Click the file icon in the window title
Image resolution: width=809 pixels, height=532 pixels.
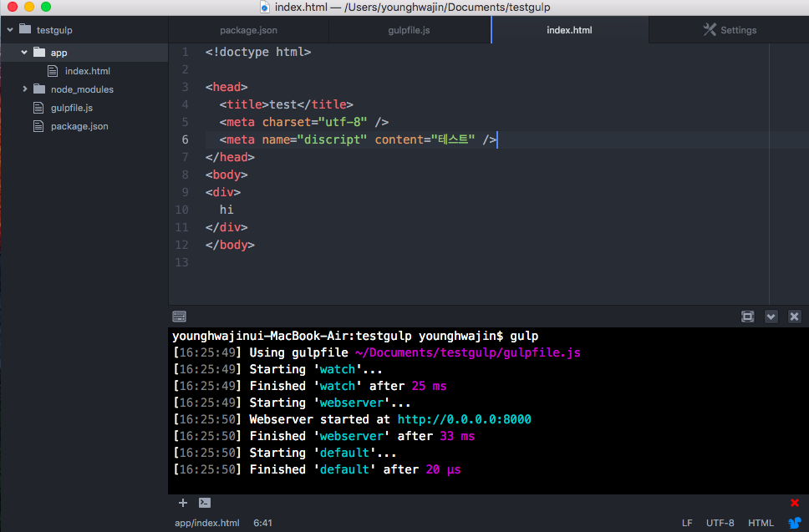(x=265, y=8)
